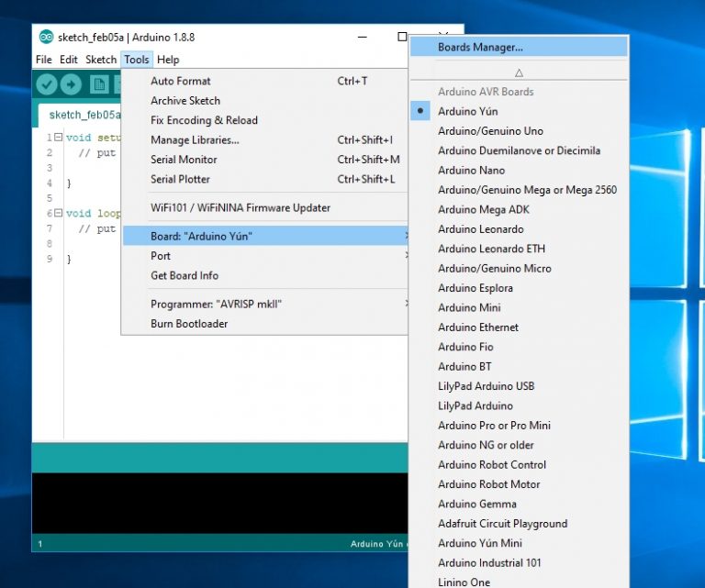Switch to the sketch_feb05a editor tab

click(83, 115)
